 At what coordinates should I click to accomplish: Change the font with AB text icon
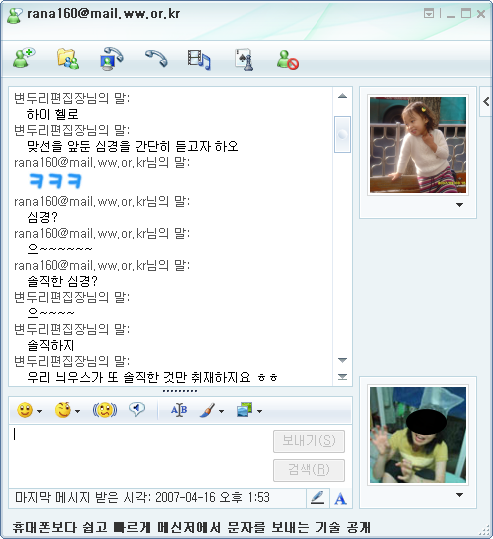tap(179, 410)
